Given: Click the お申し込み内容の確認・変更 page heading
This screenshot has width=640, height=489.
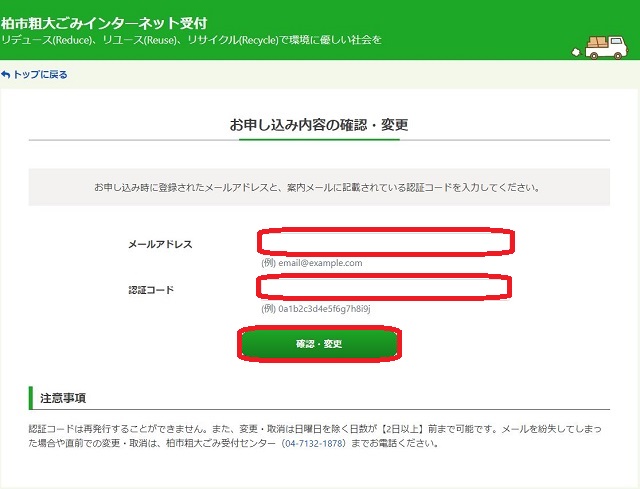Looking at the screenshot, I should [x=319, y=125].
